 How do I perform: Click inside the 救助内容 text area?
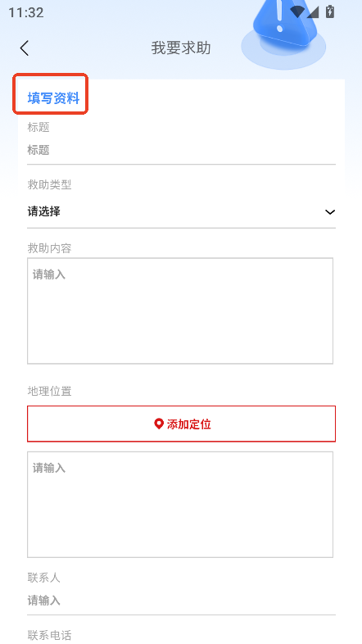tap(180, 311)
